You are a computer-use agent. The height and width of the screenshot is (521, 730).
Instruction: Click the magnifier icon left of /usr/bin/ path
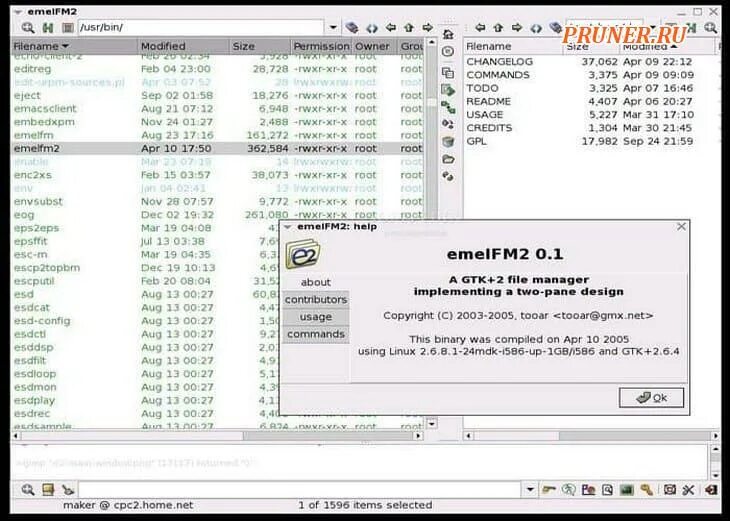click(x=27, y=27)
